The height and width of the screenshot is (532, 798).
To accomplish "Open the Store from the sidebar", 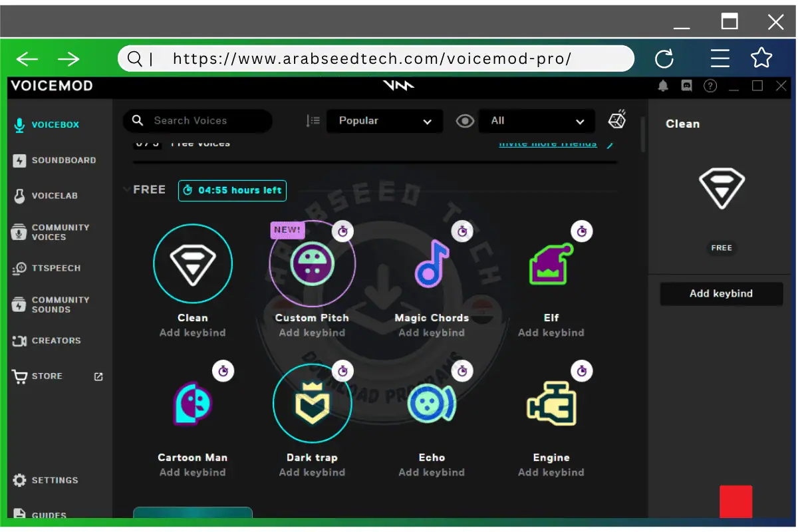I will pyautogui.click(x=18, y=376).
